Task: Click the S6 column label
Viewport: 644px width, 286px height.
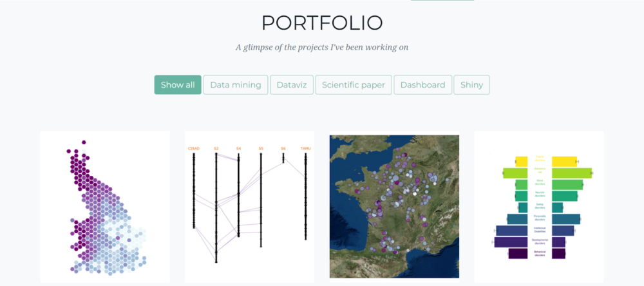Action: 283,149
